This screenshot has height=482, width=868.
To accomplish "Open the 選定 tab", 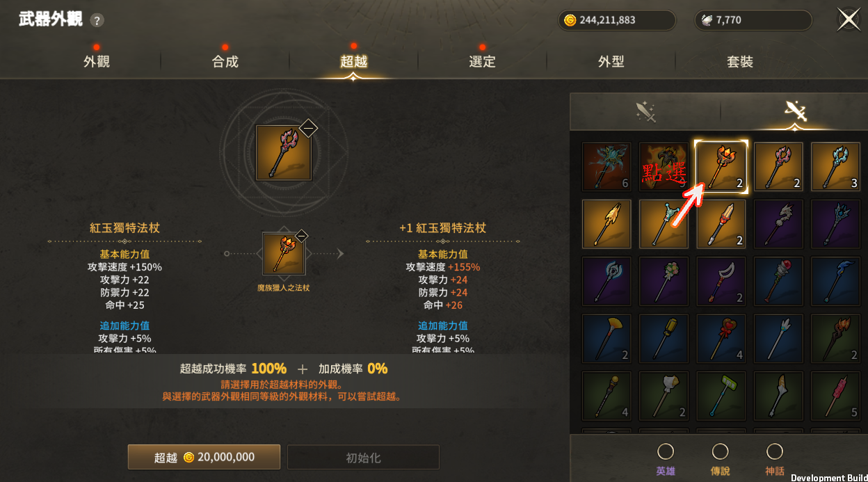I will point(482,61).
